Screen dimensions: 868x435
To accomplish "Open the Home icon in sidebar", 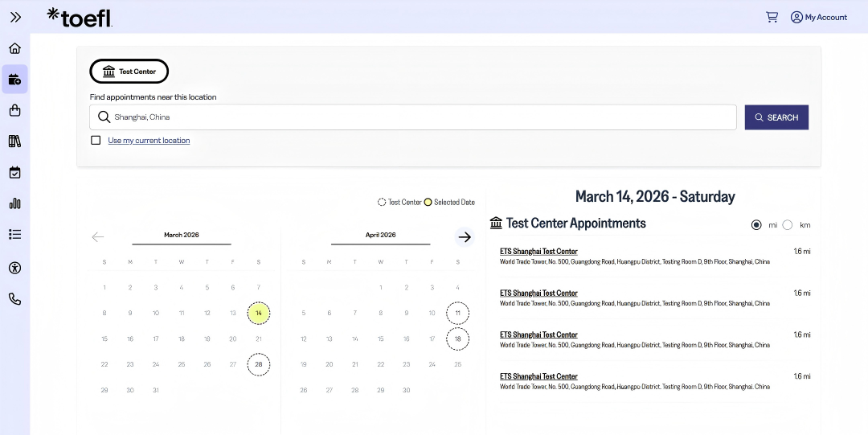I will click(x=14, y=48).
